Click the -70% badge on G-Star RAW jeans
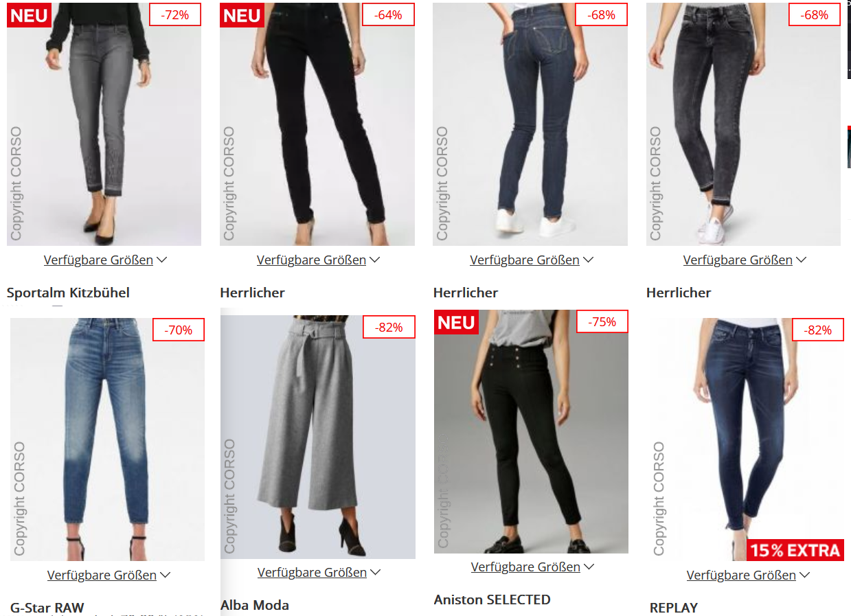851x616 pixels. [179, 330]
